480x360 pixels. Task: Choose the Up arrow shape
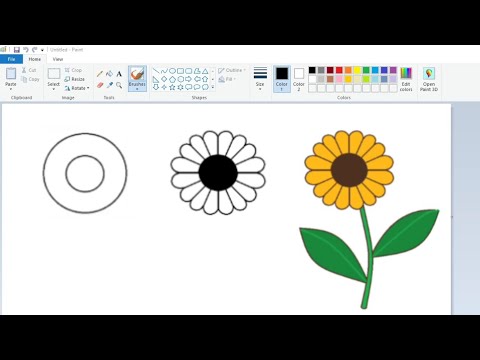[x=205, y=79]
